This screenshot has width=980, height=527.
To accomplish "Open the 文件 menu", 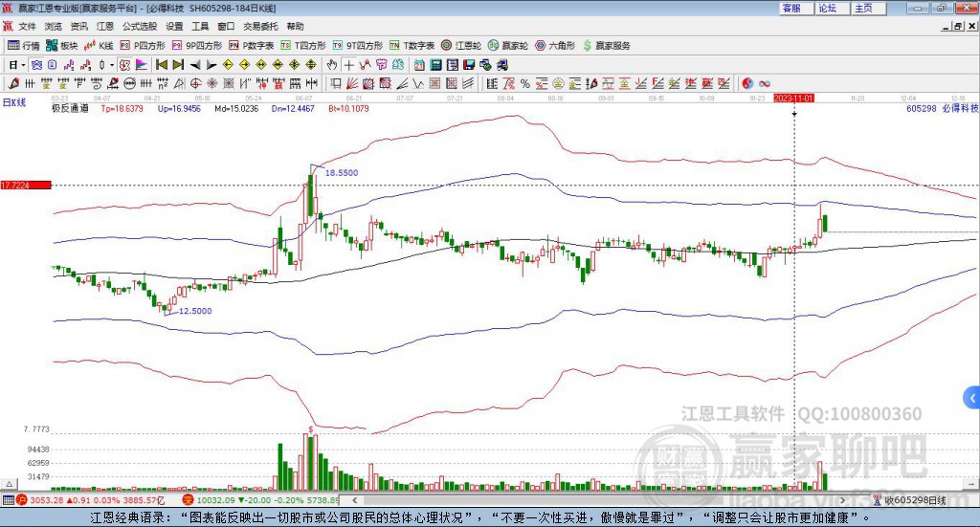I will (x=27, y=26).
